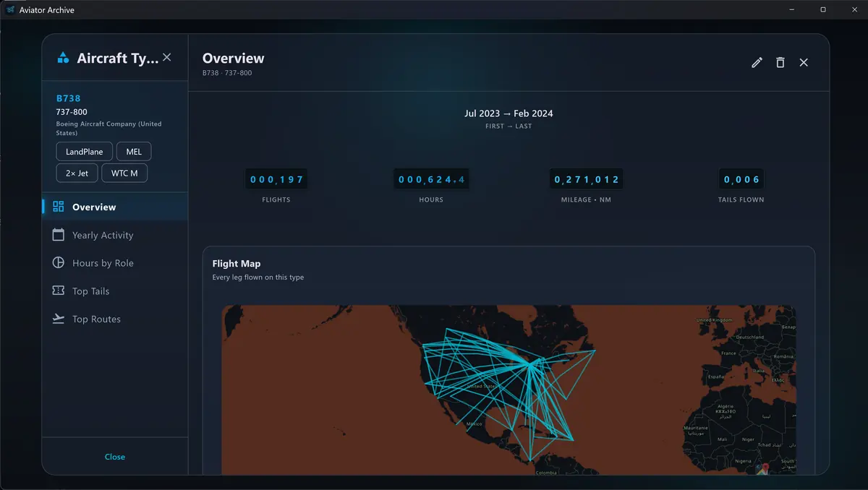The image size is (868, 490).
Task: Click the WTC M tag chip
Action: 124,173
